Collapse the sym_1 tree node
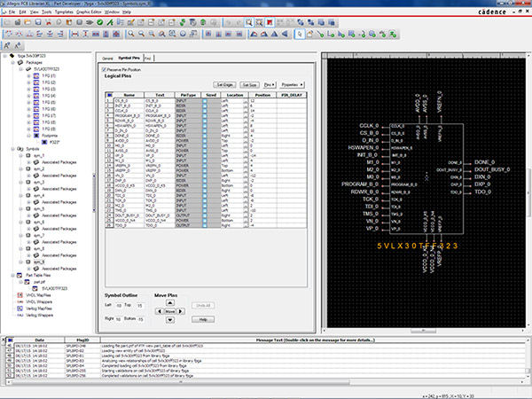 (21, 155)
